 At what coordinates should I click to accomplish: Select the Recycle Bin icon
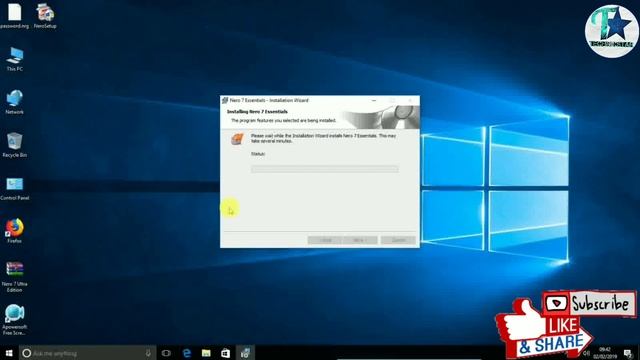(15, 145)
